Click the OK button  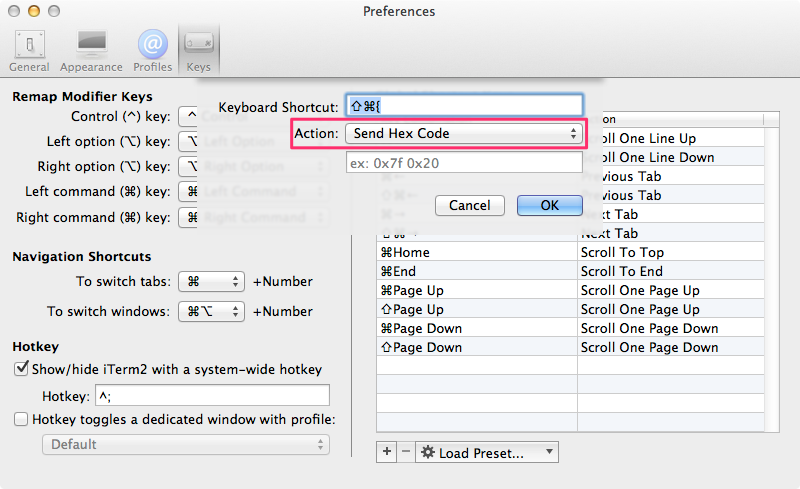click(x=549, y=205)
